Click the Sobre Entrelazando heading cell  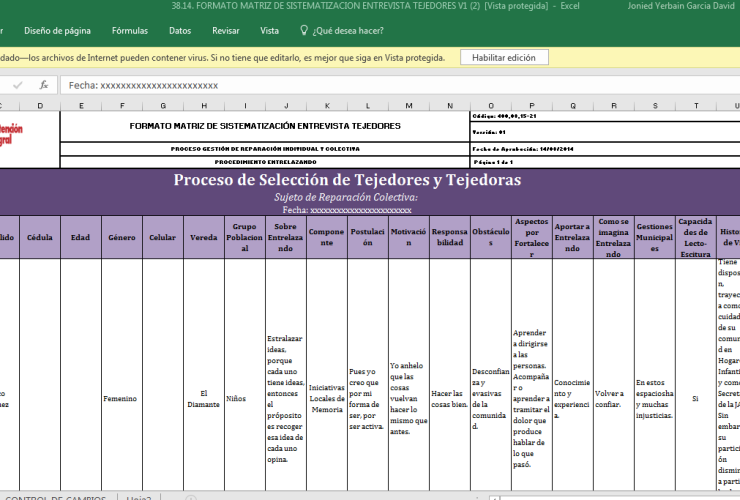[x=286, y=237]
